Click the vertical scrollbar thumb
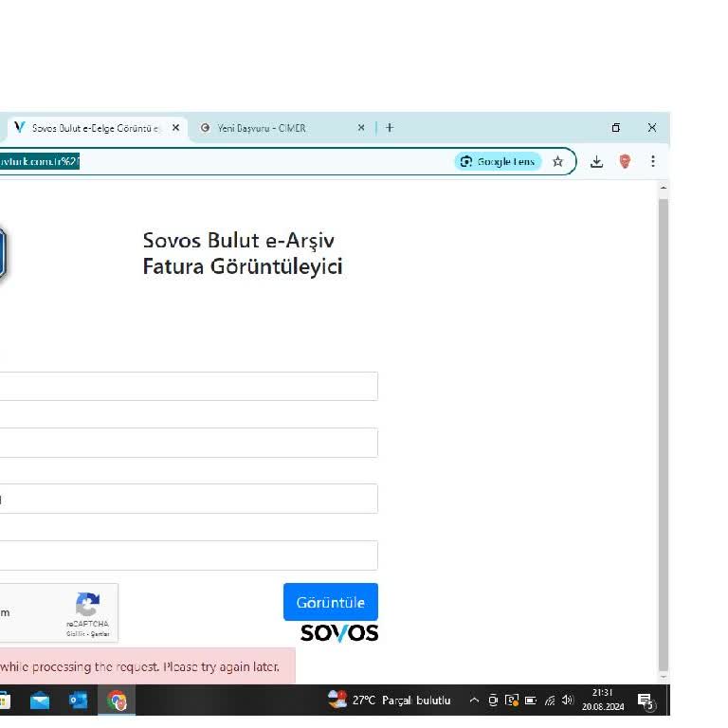Screen dimensions: 728x728 tap(664, 435)
